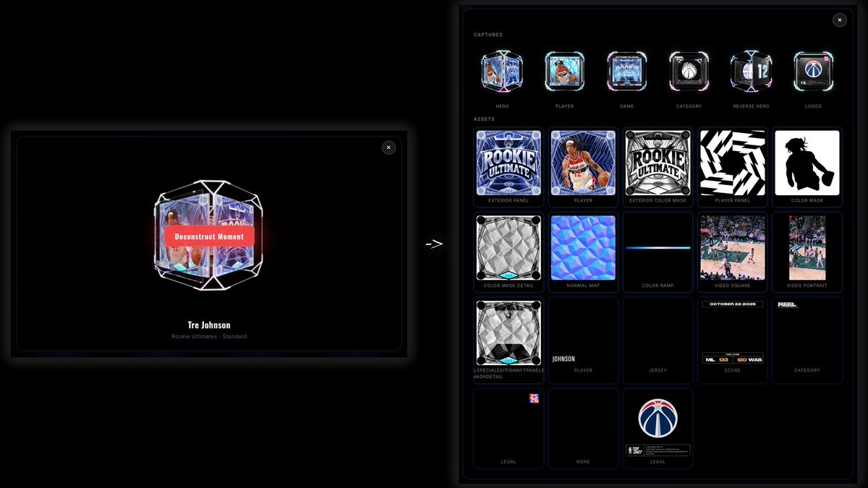
Task: Click the 'REVERSE HERO' caption text
Action: [x=751, y=106]
